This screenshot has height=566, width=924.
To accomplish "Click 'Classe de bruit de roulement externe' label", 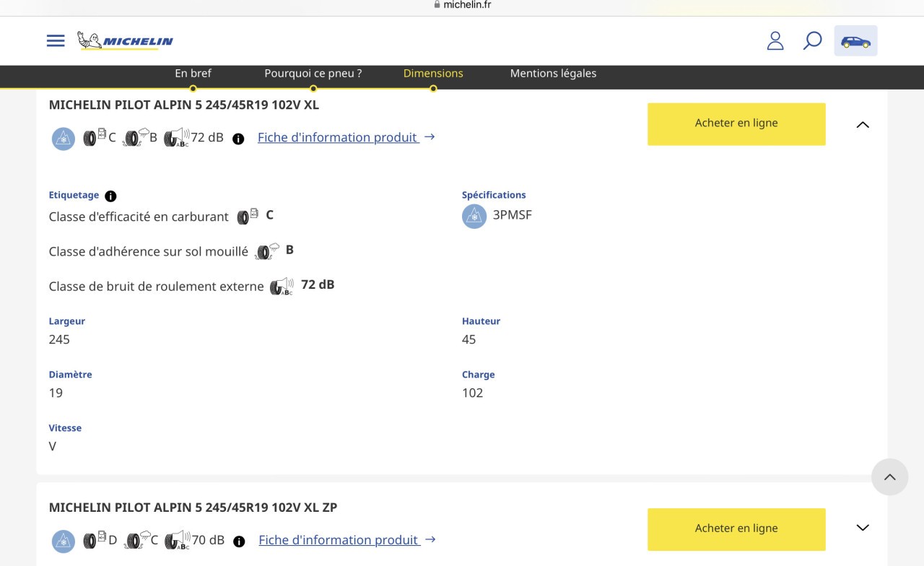I will coord(157,286).
